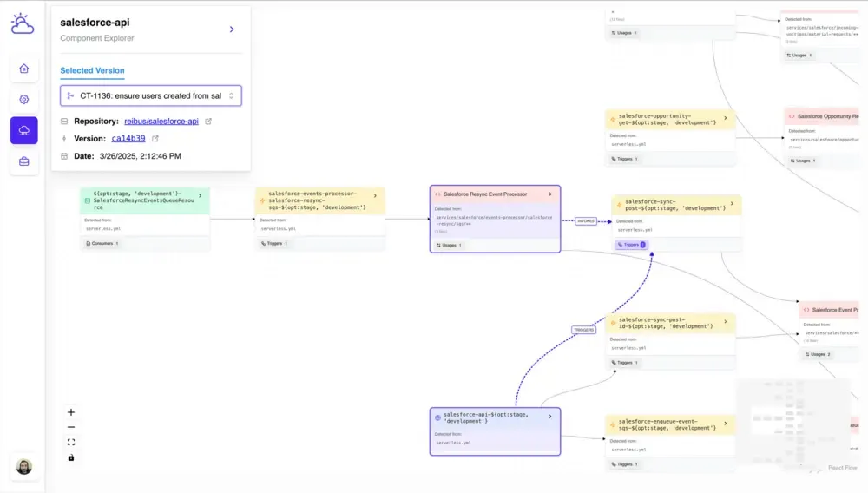868x493 pixels.
Task: Open the Selected Version dropdown
Action: 151,95
